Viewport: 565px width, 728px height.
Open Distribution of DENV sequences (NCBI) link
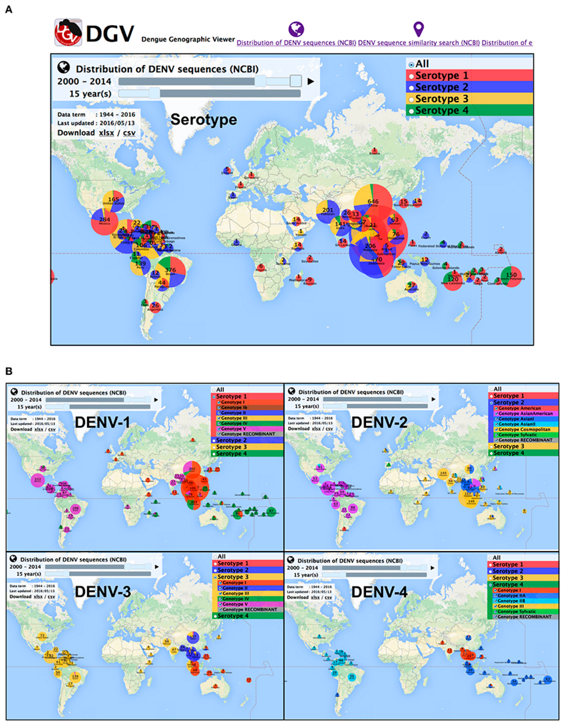click(296, 43)
